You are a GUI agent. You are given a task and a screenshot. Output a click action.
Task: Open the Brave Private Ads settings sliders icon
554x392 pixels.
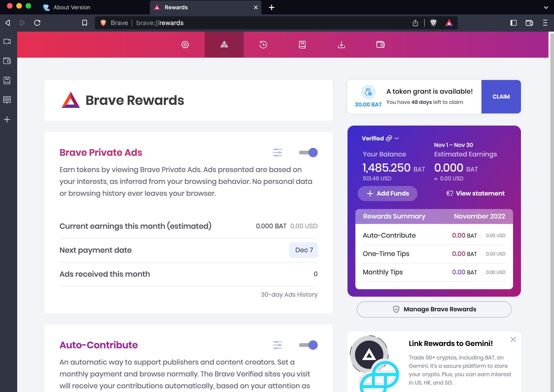[277, 152]
